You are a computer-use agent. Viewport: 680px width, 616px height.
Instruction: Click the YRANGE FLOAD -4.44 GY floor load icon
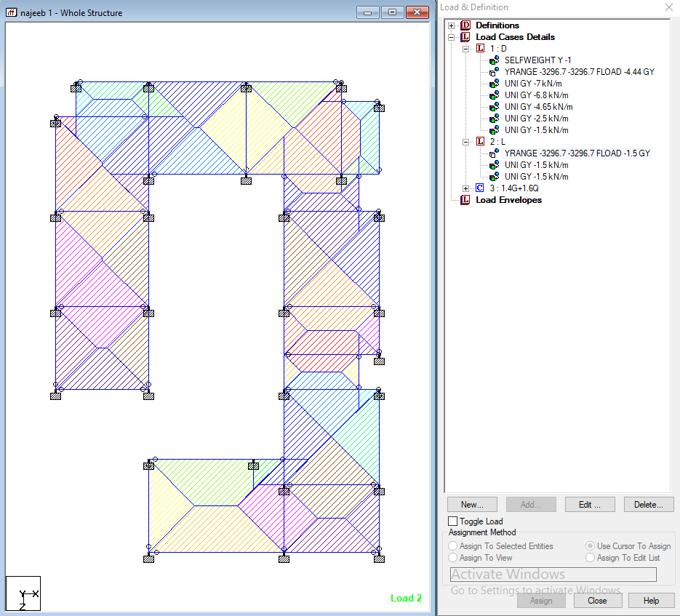click(x=494, y=71)
